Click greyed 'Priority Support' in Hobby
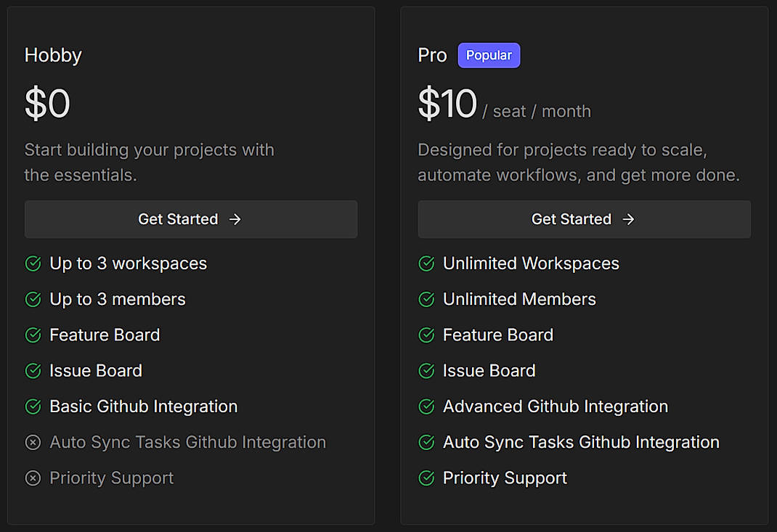The height and width of the screenshot is (532, 777). (112, 478)
